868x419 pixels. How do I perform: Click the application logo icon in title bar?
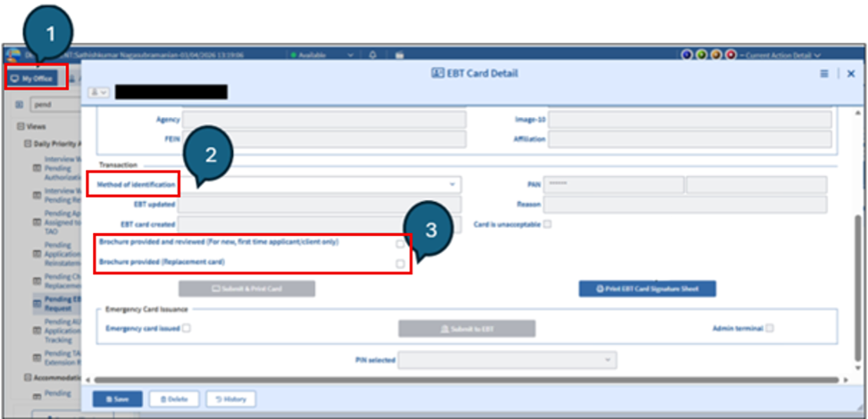pos(13,55)
